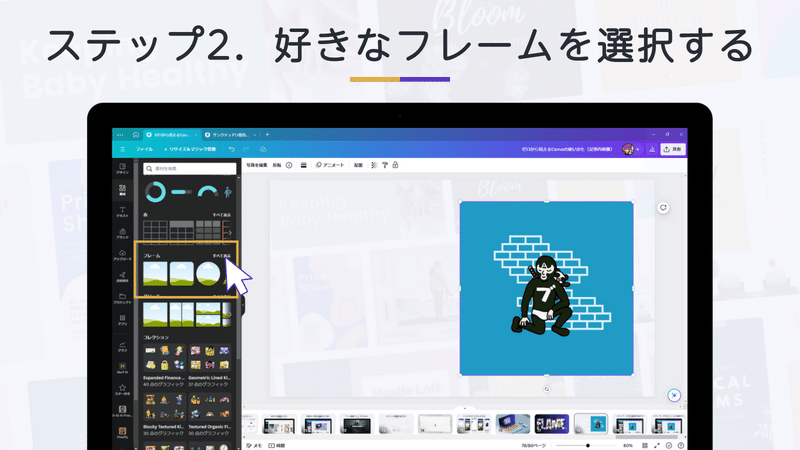This screenshot has width=800, height=450.
Task: Open the D-ID AI sidebar app
Action: [x=122, y=411]
